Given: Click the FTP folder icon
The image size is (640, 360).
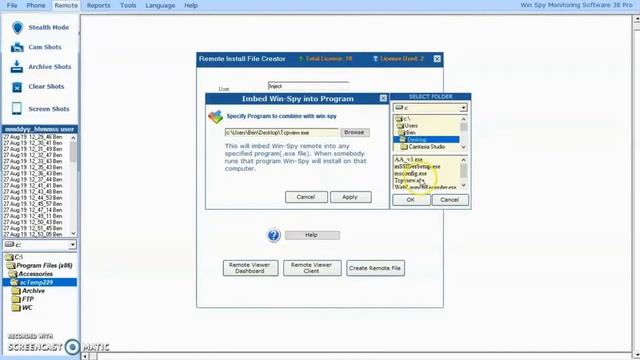Looking at the screenshot, I should click(x=16, y=299).
